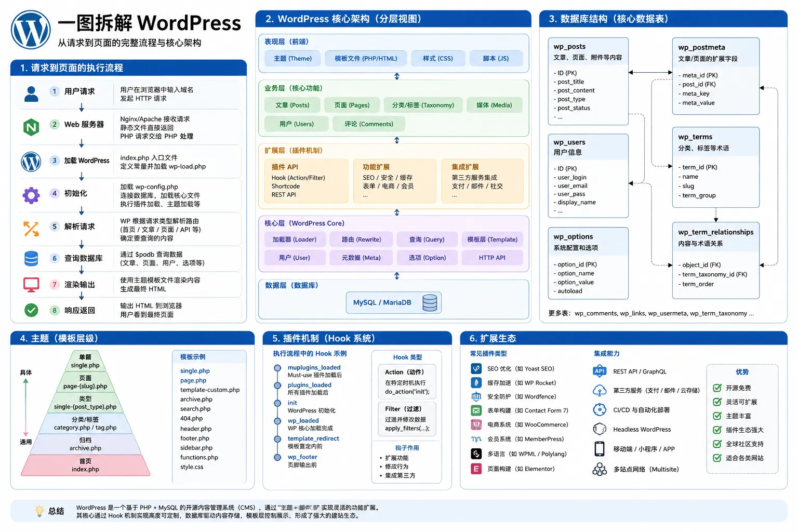Click the wp_options table card
This screenshot has width=798, height=532.
pos(588,263)
